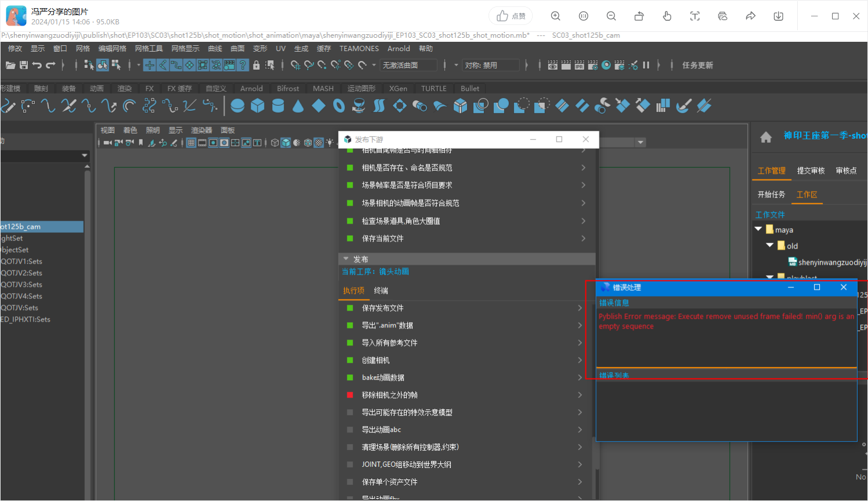The height and width of the screenshot is (501, 868).
Task: Click the polygon cone shelf icon
Action: (x=298, y=106)
